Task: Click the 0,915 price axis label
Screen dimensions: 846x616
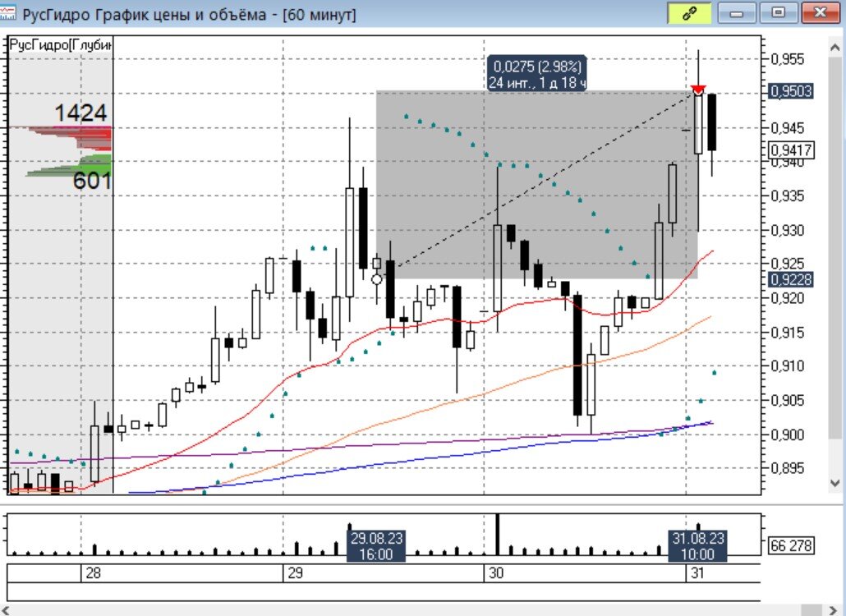Action: (x=789, y=333)
